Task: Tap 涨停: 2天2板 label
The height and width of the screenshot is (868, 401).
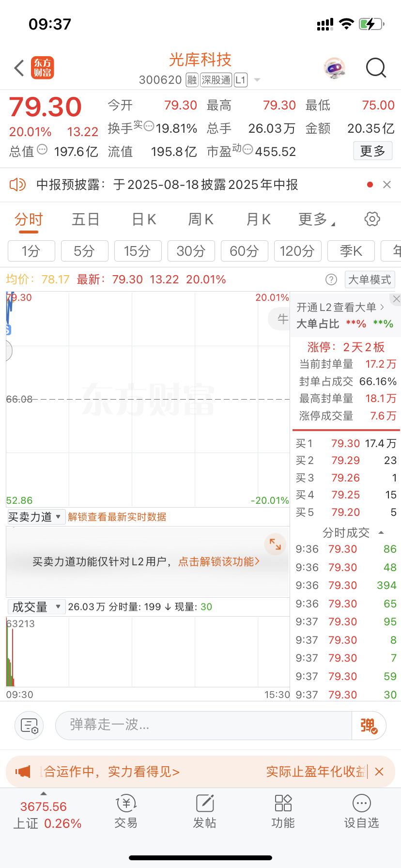Action: [346, 347]
